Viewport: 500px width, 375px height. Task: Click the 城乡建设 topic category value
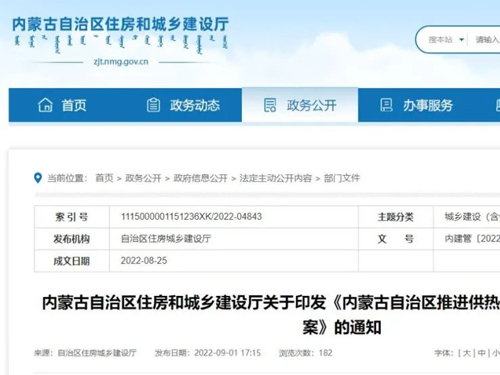point(472,217)
